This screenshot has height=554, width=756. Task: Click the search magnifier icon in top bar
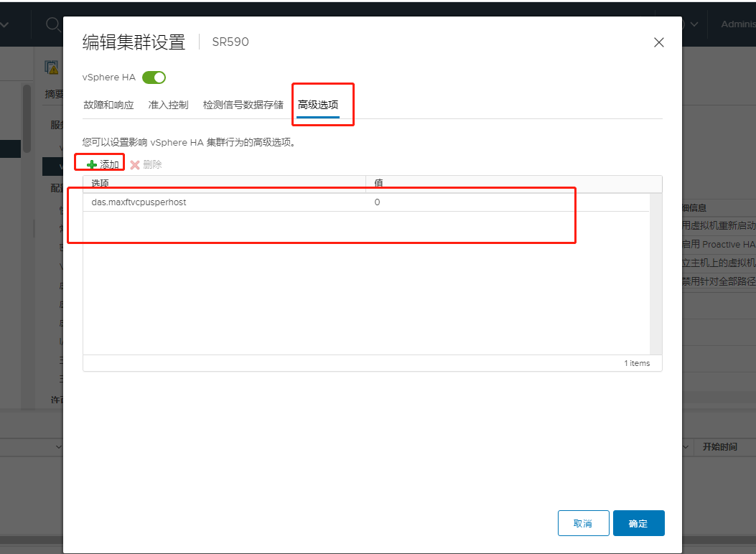[52, 24]
